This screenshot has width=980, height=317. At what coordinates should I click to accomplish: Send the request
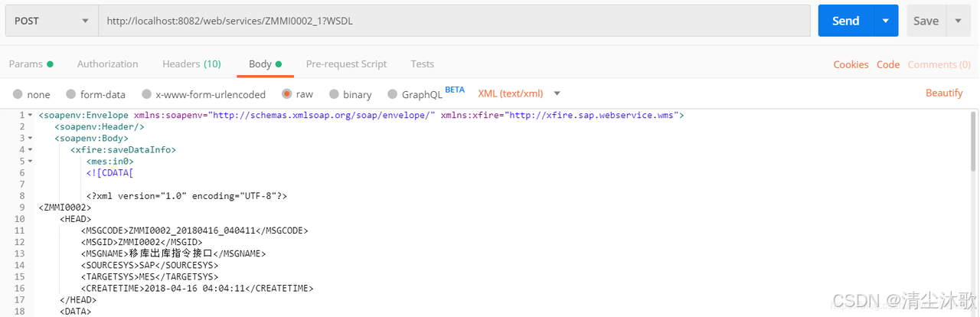coord(846,21)
